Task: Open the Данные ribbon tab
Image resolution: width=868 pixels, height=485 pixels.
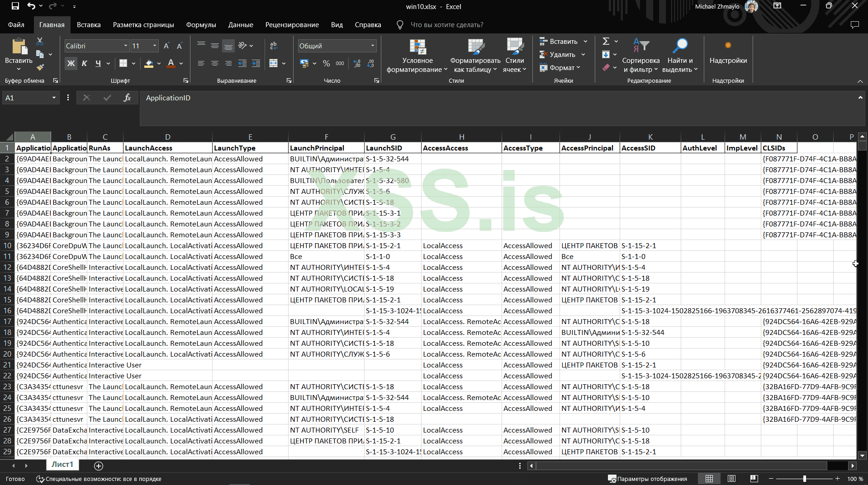Action: (241, 25)
